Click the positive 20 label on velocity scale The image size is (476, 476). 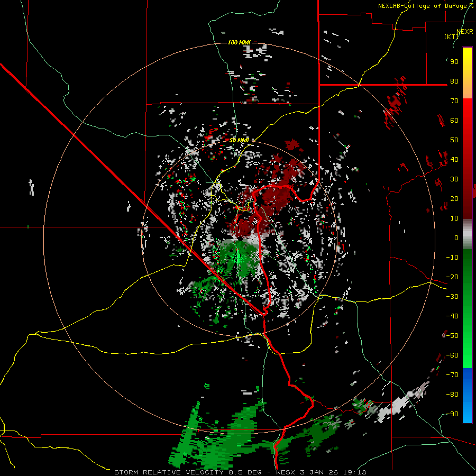pos(454,198)
